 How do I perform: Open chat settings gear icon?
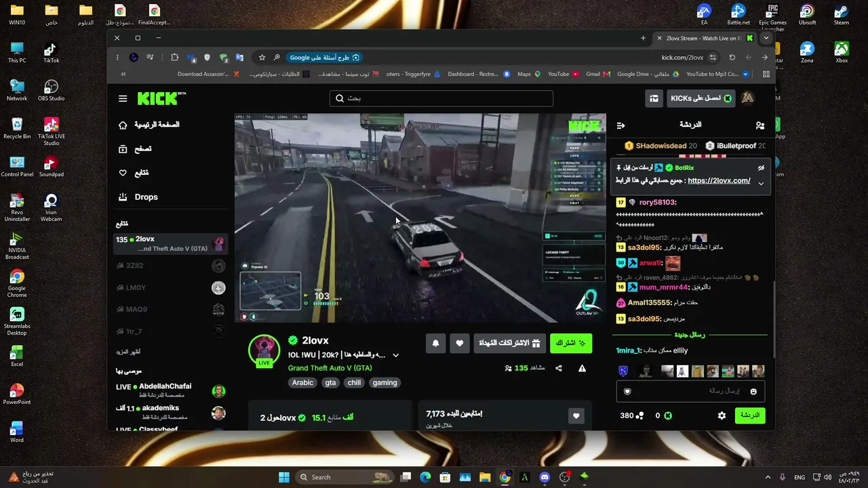point(722,415)
